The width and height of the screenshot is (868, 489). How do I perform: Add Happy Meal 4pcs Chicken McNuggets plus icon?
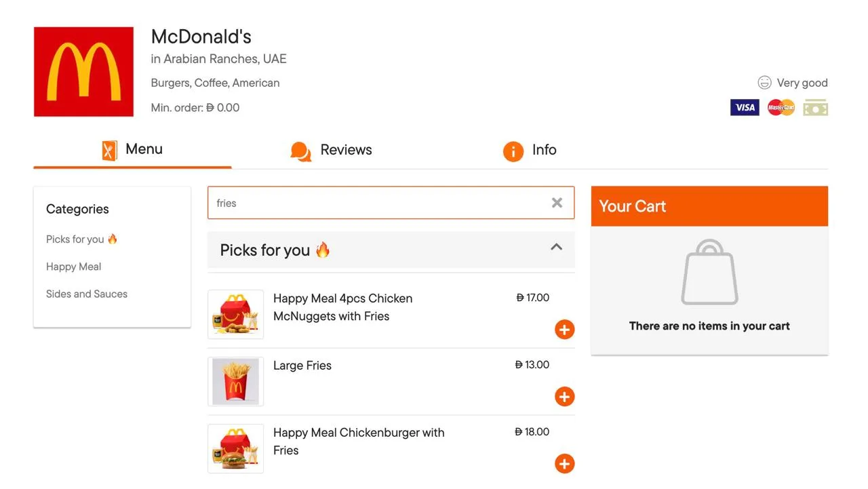coord(564,330)
